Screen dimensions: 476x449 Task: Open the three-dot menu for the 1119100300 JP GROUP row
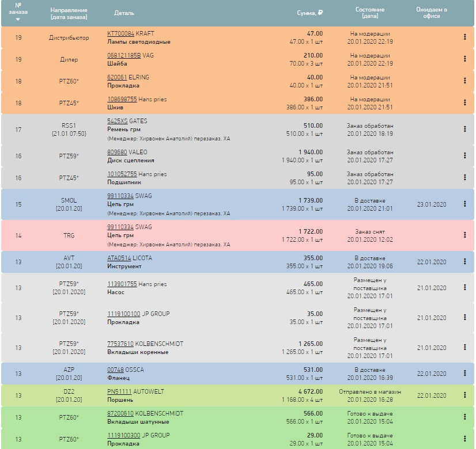point(465,439)
